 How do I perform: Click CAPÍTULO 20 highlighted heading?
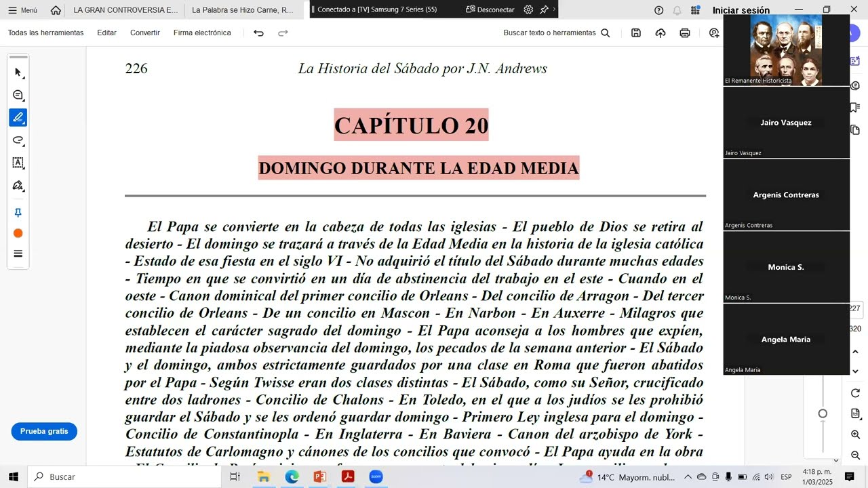pyautogui.click(x=411, y=125)
